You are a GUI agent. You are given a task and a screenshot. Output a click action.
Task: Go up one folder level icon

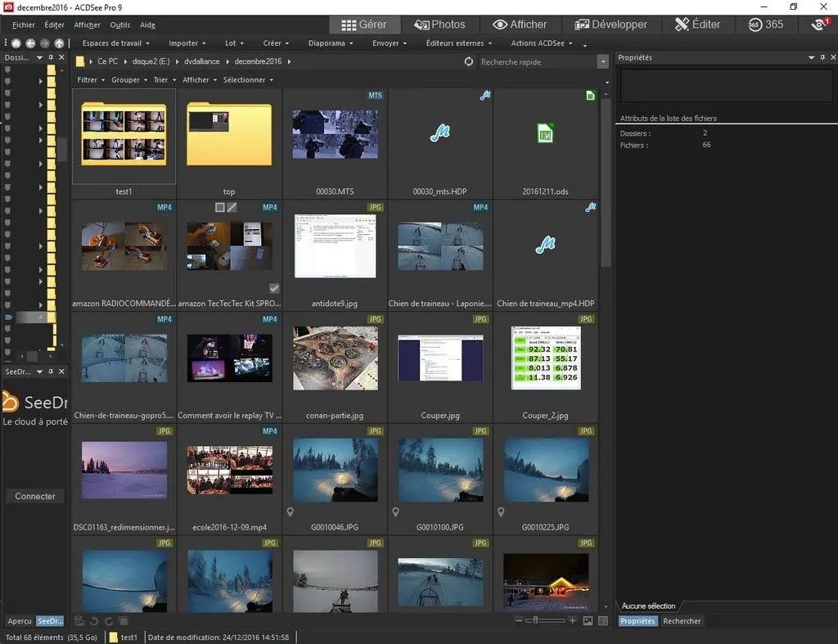pos(59,43)
